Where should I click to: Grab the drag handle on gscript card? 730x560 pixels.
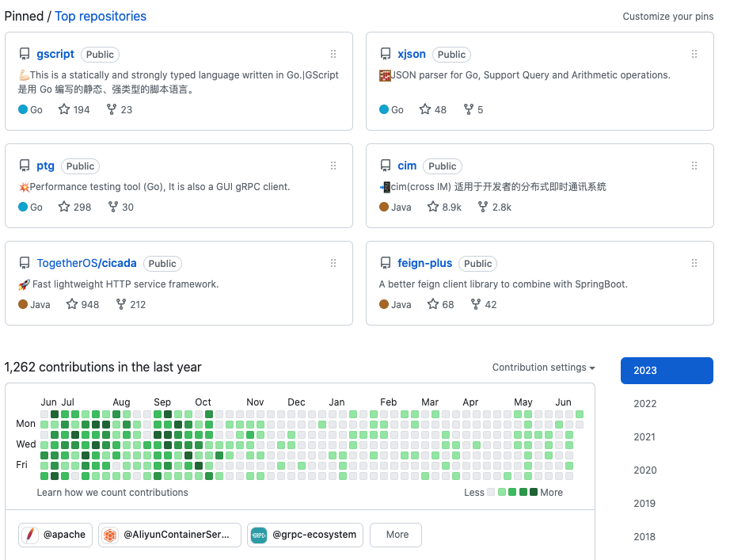(333, 54)
